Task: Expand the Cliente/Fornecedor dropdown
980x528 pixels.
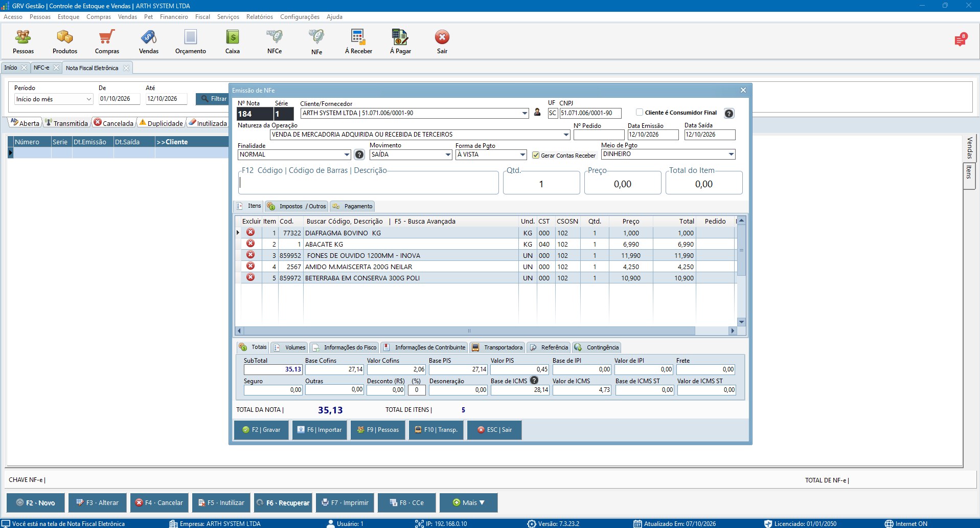Action: point(525,113)
